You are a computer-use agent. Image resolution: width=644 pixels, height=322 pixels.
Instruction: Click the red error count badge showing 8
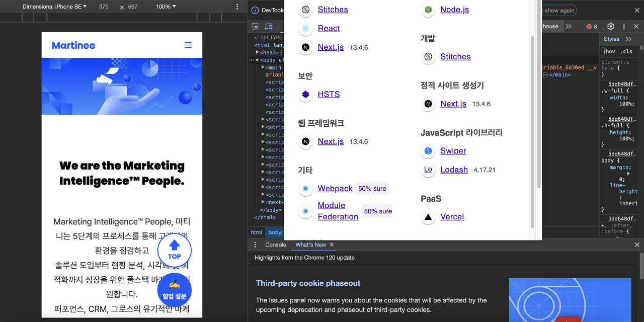click(x=592, y=26)
